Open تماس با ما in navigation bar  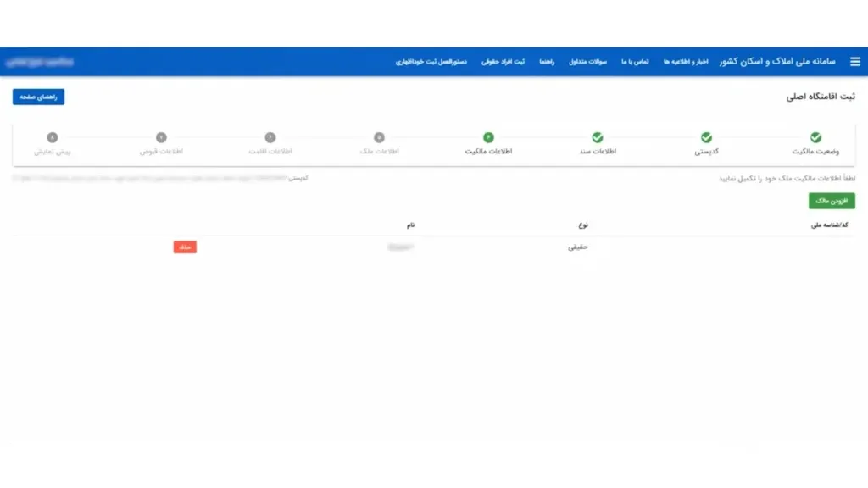point(634,63)
